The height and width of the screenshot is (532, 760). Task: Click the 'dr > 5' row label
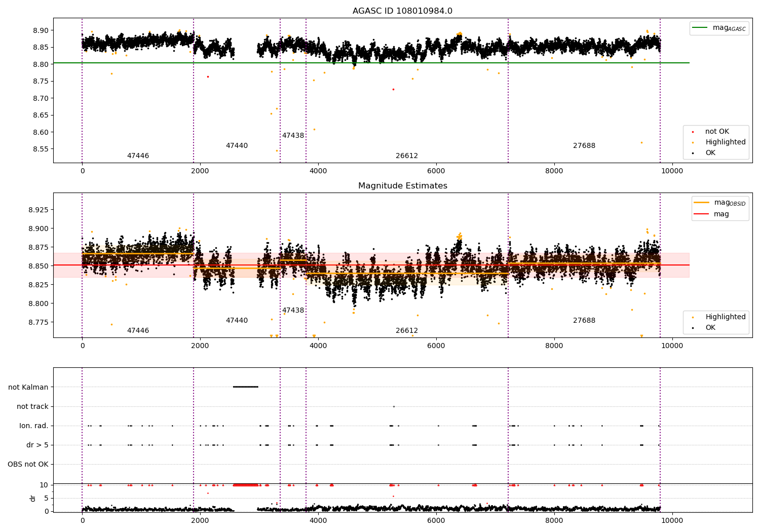[x=37, y=445]
